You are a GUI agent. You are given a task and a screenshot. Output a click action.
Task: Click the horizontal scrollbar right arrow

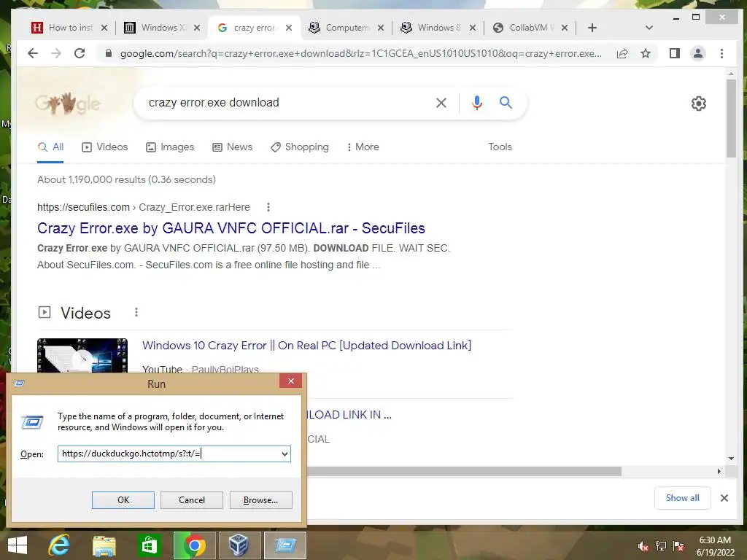[x=719, y=472]
